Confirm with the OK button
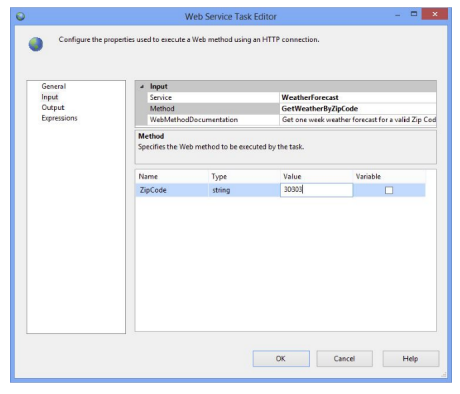The height and width of the screenshot is (394, 460). pos(281,359)
